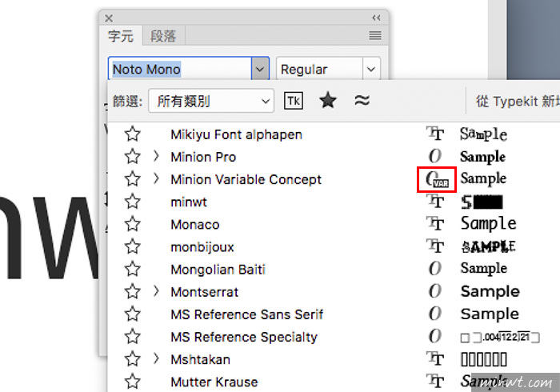Click the variable font VAR icon

(437, 179)
